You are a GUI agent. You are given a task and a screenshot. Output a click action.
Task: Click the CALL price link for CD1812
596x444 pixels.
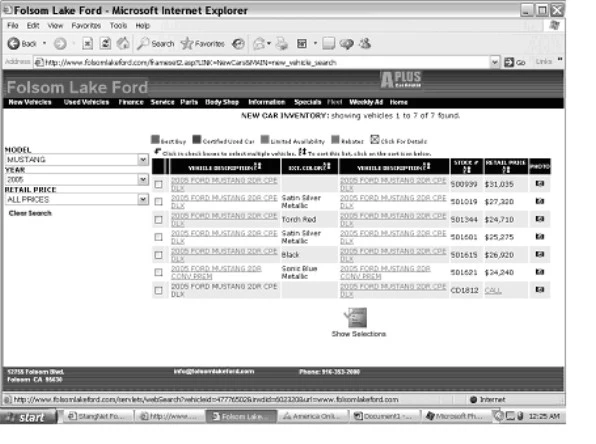(493, 290)
